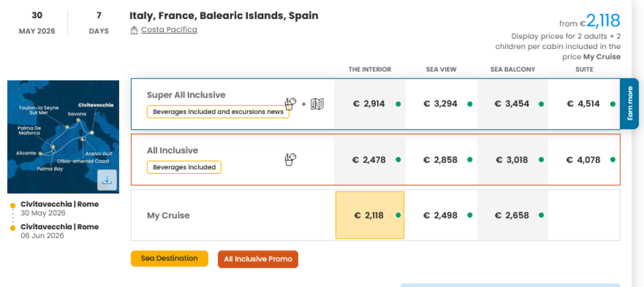Click the ship icon beside Costa Pacifica

(134, 30)
